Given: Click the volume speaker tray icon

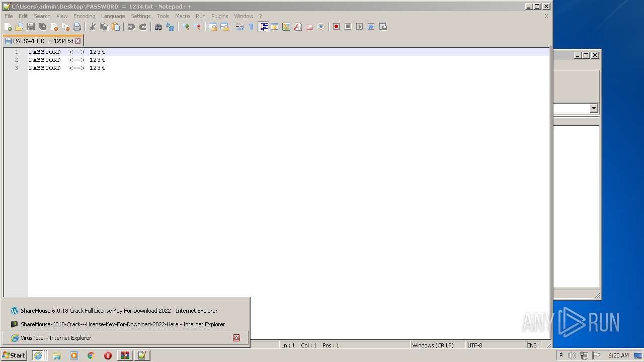Looking at the screenshot, I should pos(572,355).
